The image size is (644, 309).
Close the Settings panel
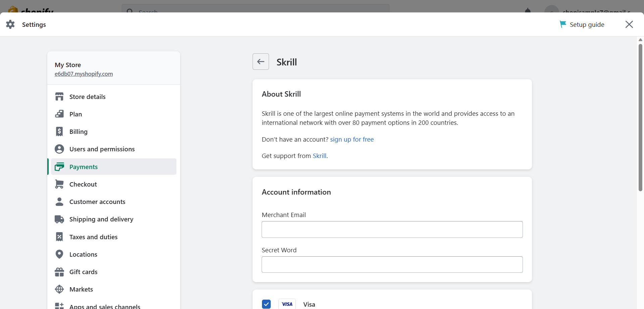[629, 24]
